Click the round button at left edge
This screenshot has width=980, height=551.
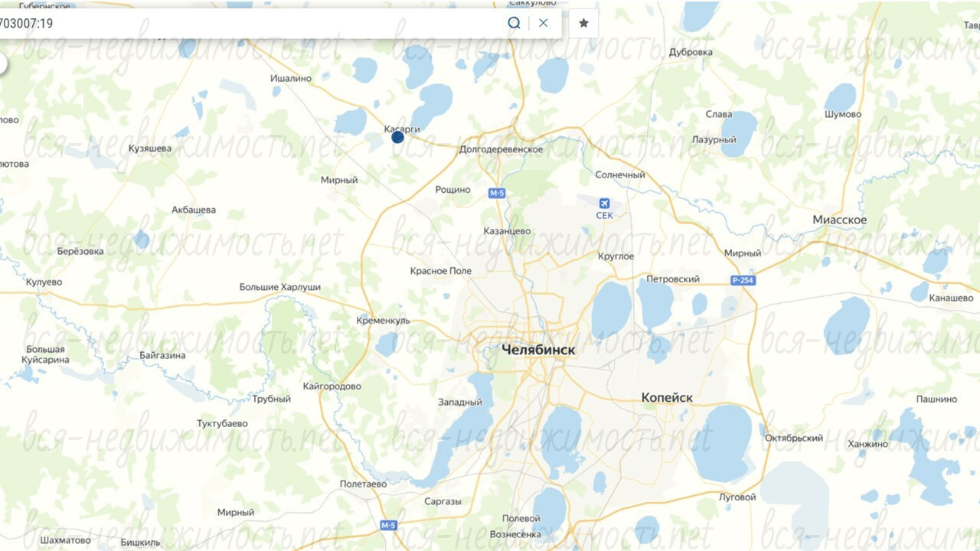(2, 64)
